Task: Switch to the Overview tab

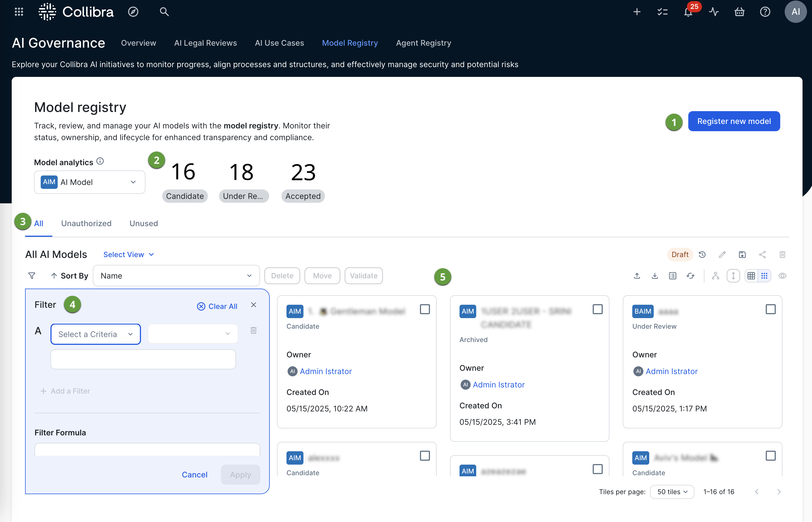Action: point(138,43)
